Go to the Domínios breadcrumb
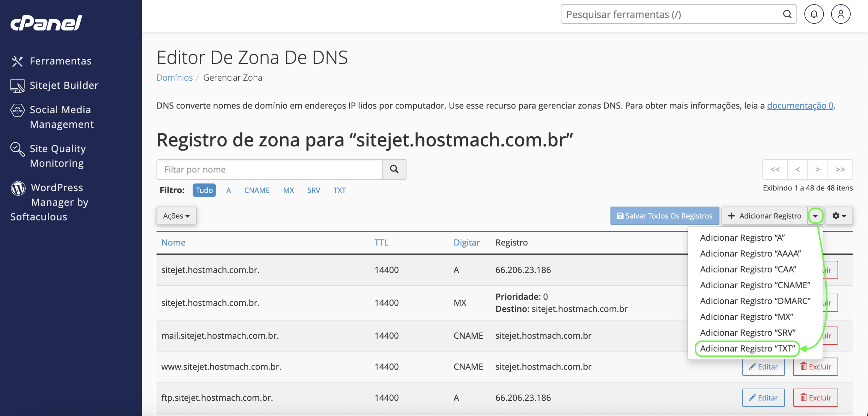Viewport: 868px width, 416px height. tap(175, 78)
